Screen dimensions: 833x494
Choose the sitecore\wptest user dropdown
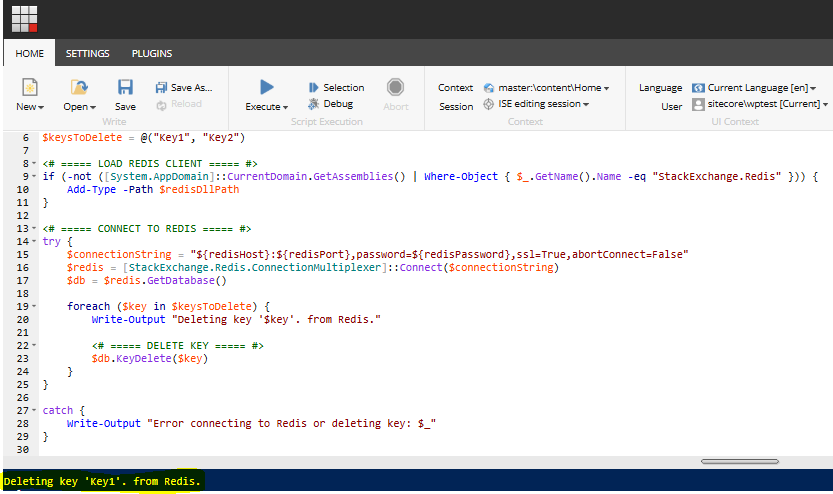[759, 104]
